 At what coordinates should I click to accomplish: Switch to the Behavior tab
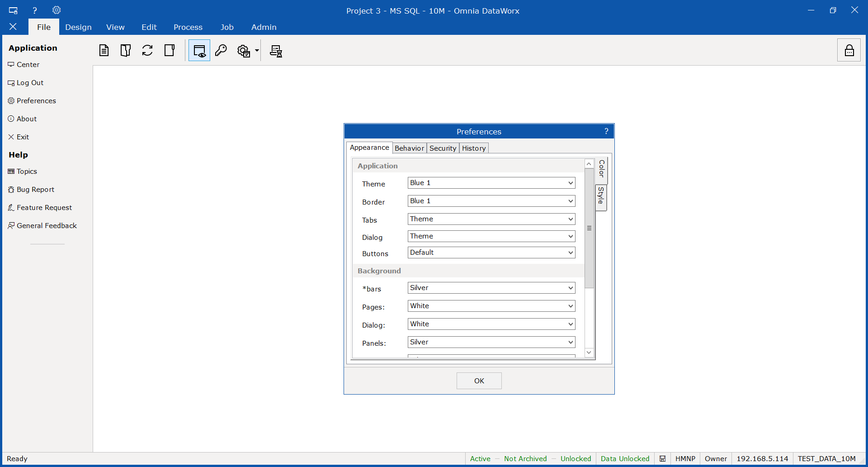pos(409,148)
